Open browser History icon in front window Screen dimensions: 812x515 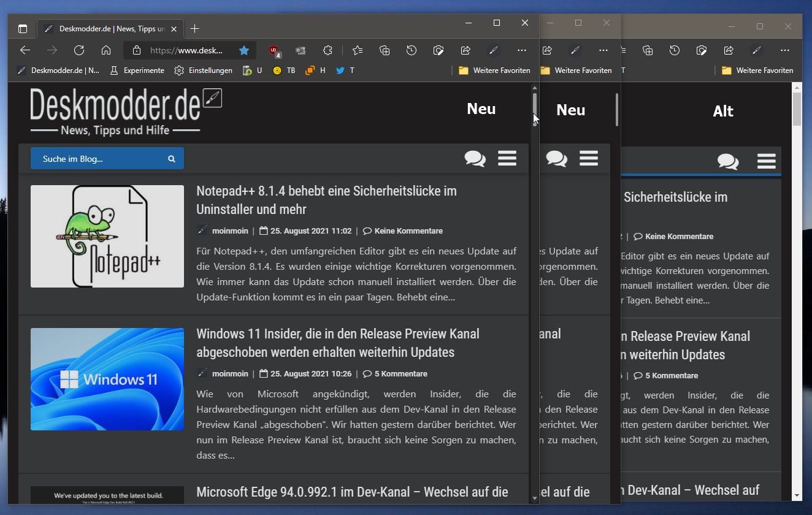(x=412, y=50)
